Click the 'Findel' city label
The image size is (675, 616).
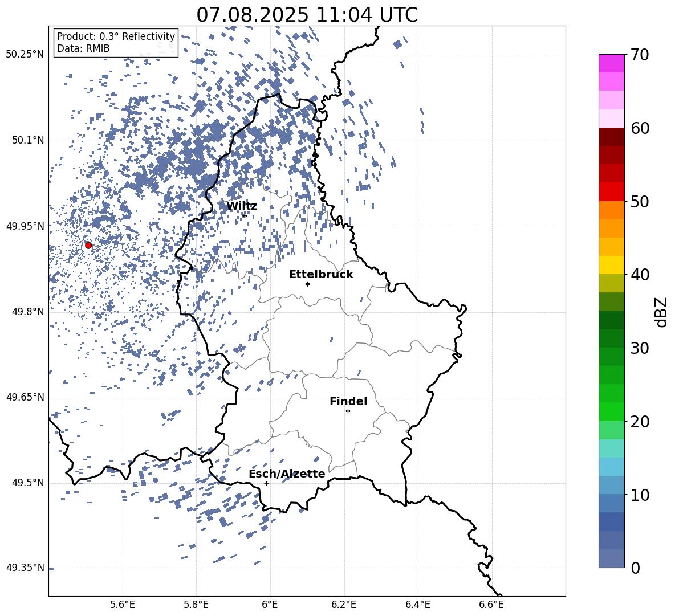point(348,401)
